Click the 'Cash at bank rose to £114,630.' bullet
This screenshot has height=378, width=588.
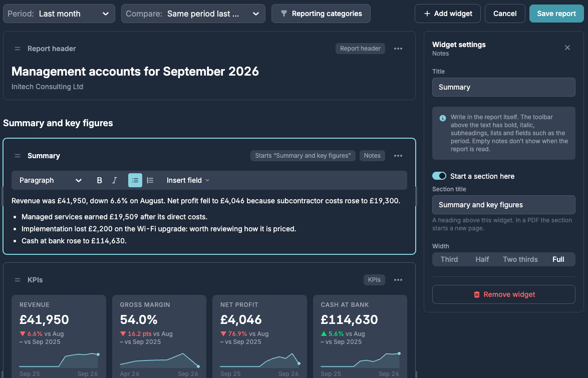click(74, 241)
